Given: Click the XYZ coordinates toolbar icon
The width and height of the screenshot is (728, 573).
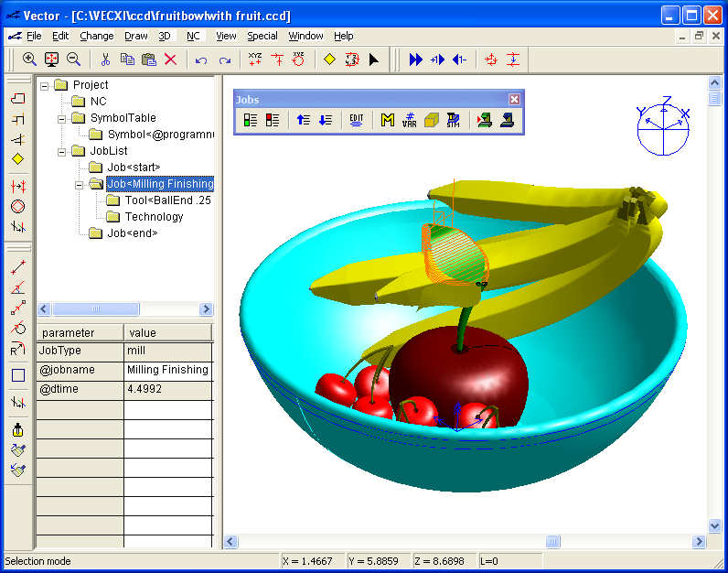Looking at the screenshot, I should click(x=255, y=59).
